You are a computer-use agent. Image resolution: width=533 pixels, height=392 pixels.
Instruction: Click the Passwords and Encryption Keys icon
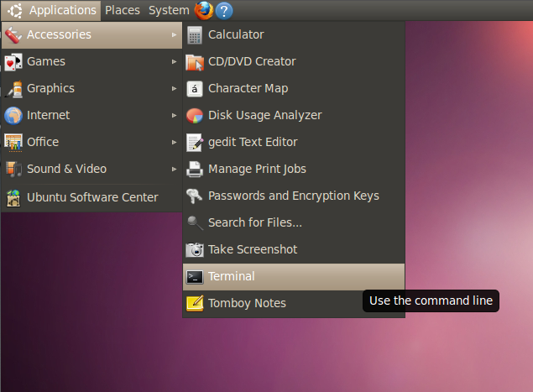(x=195, y=196)
